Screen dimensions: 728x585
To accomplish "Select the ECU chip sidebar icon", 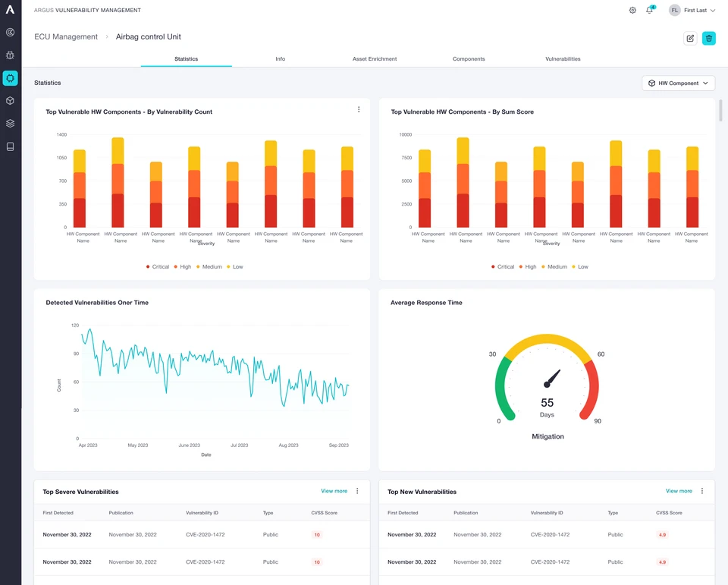I will coord(10,78).
